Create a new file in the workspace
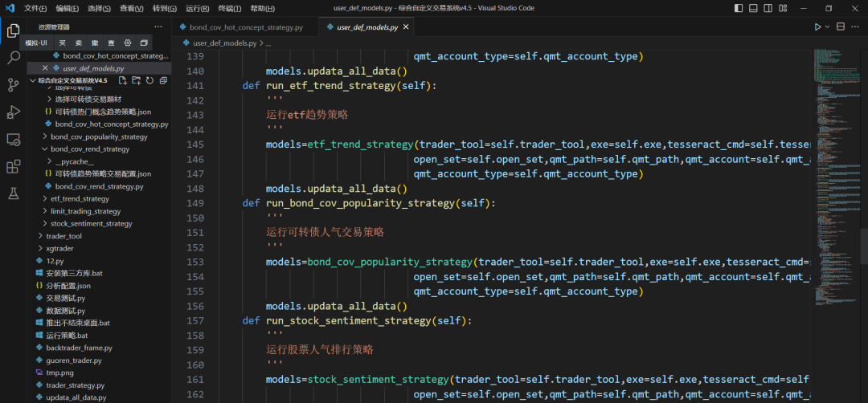Image resolution: width=868 pixels, height=403 pixels. tap(123, 81)
